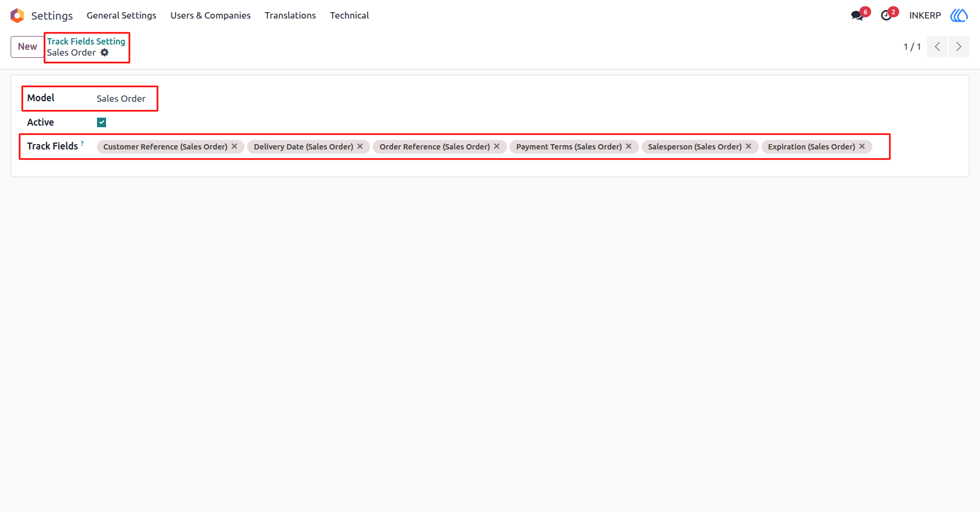Screen dimensions: 980x512
Task: Remove the Expiration tag
Action: coord(862,146)
